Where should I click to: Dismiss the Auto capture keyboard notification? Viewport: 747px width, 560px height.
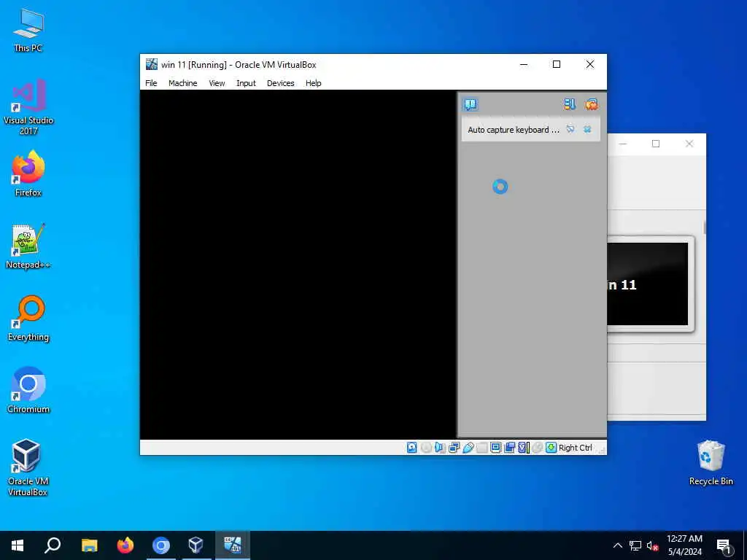click(587, 129)
